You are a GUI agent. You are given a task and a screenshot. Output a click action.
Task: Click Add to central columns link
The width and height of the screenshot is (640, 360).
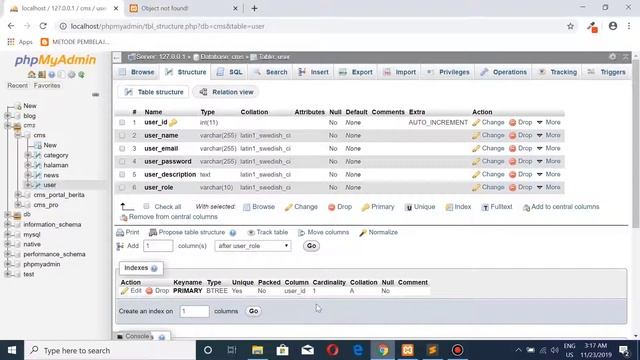(561, 207)
